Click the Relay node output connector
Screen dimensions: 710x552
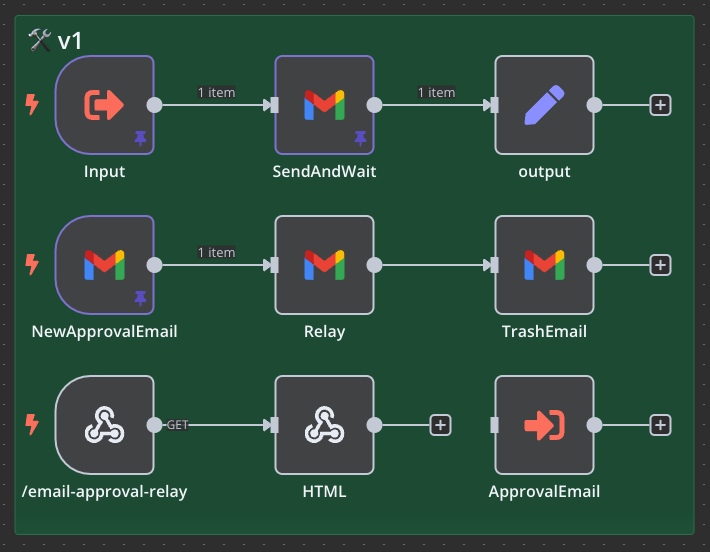pos(374,265)
